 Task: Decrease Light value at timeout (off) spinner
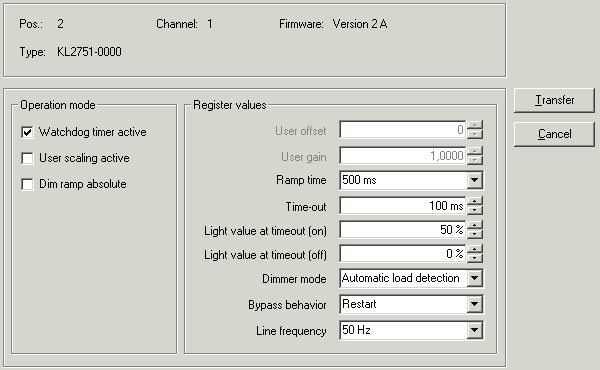click(x=475, y=258)
